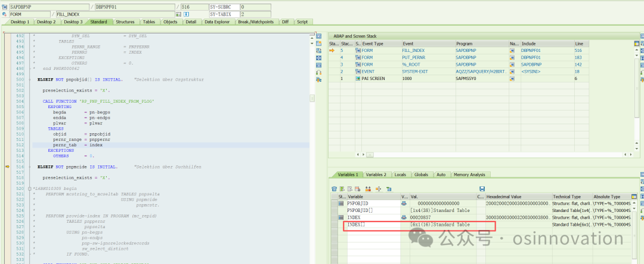This screenshot has width=644, height=264.
Task: Click the %_ROOT event in stack
Action: click(x=428, y=64)
